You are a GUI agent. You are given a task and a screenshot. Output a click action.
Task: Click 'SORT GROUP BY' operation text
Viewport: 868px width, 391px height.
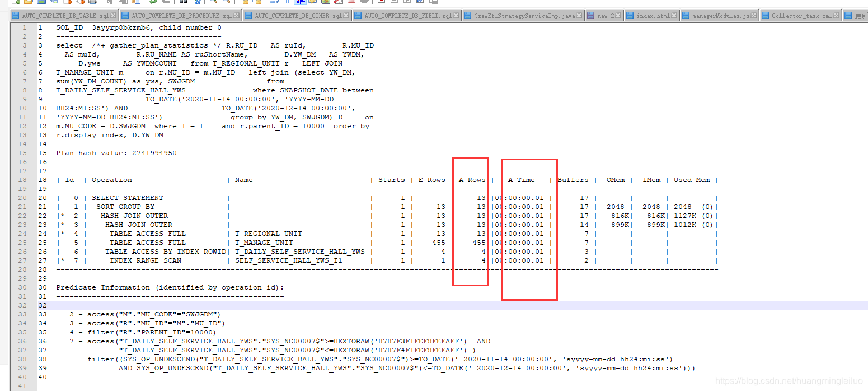(x=125, y=207)
